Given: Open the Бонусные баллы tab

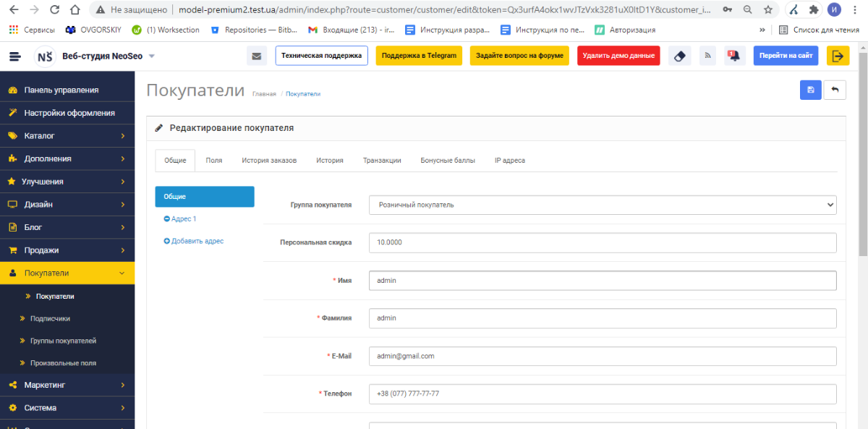Looking at the screenshot, I should pos(448,160).
